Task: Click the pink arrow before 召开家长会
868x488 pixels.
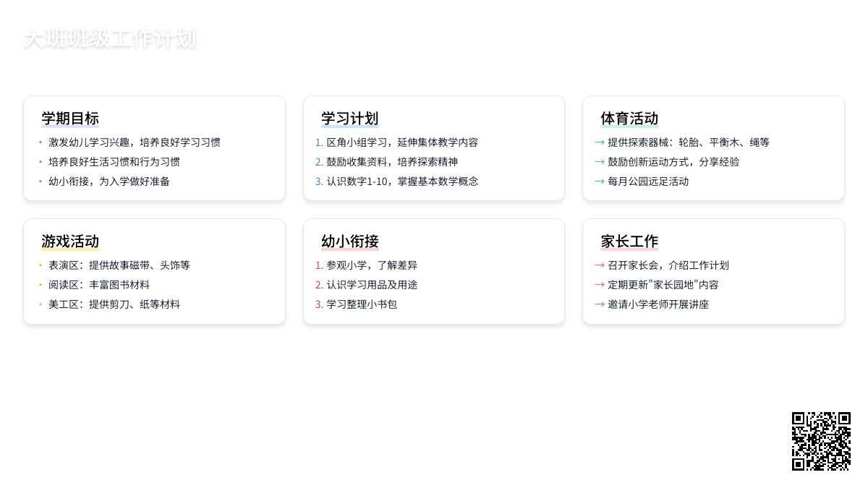Action: pyautogui.click(x=600, y=265)
